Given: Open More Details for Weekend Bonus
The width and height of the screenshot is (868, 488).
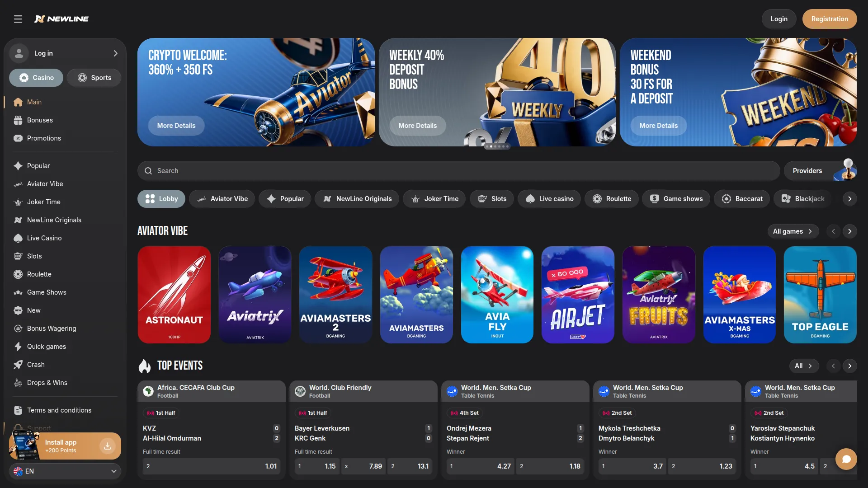Looking at the screenshot, I should pos(659,126).
